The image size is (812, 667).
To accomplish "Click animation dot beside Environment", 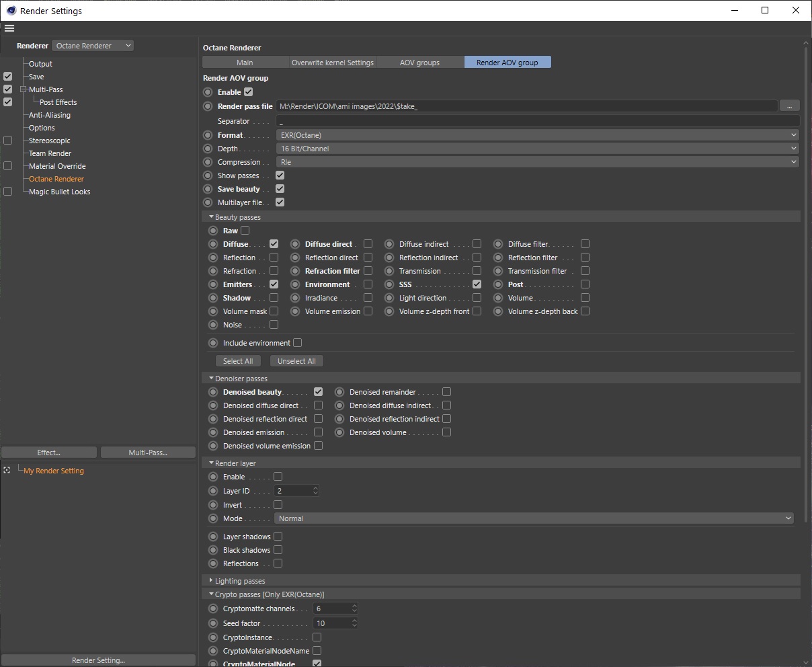I will point(295,284).
